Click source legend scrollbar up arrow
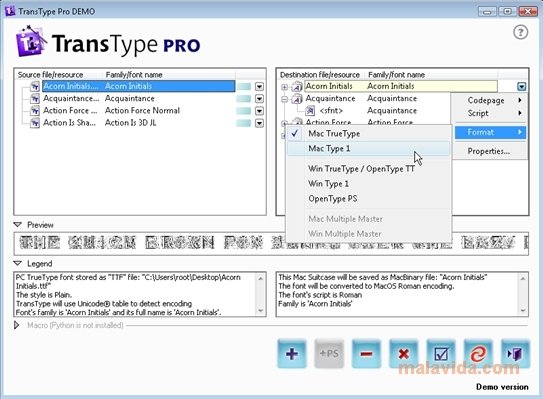 (x=260, y=278)
